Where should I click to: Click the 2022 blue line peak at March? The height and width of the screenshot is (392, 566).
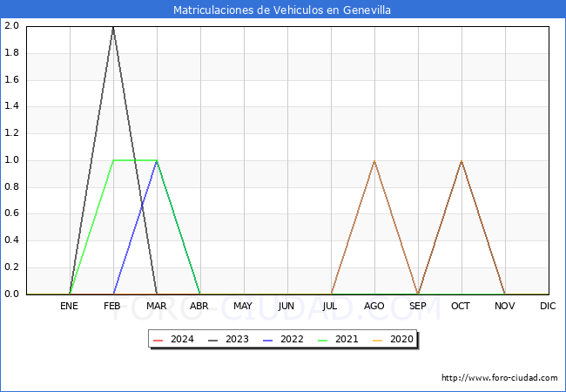tap(157, 160)
